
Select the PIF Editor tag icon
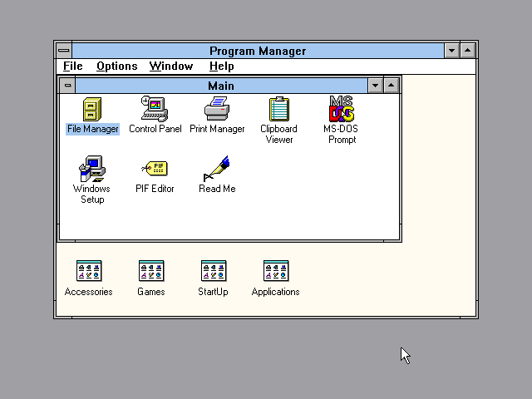[x=155, y=169]
